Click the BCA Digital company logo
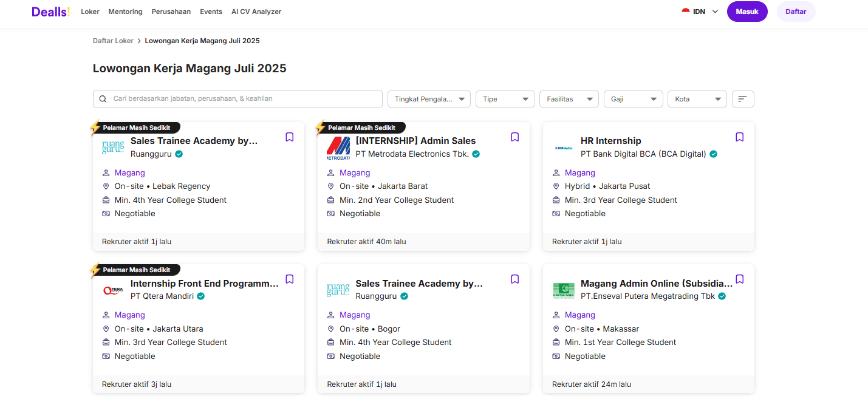 click(564, 148)
